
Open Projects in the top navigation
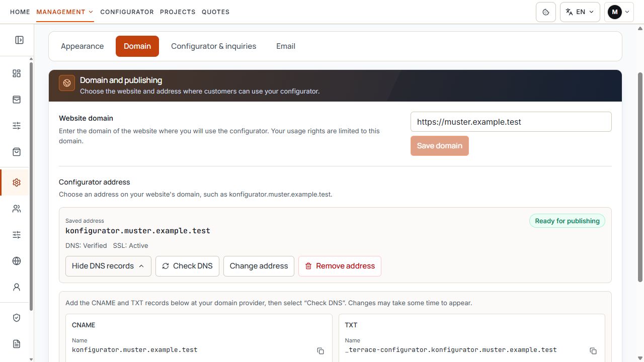pos(178,12)
